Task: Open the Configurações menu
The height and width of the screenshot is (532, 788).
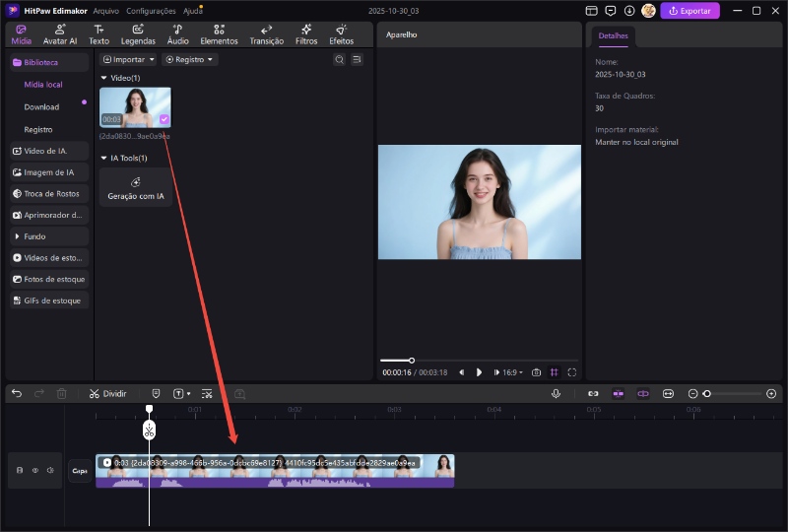Action: coord(151,11)
